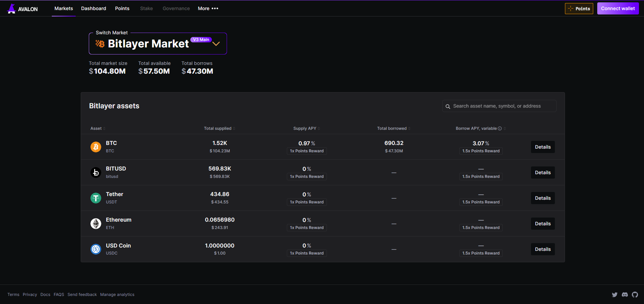Click the Connect wallet button
This screenshot has height=304, width=644.
[618, 8]
